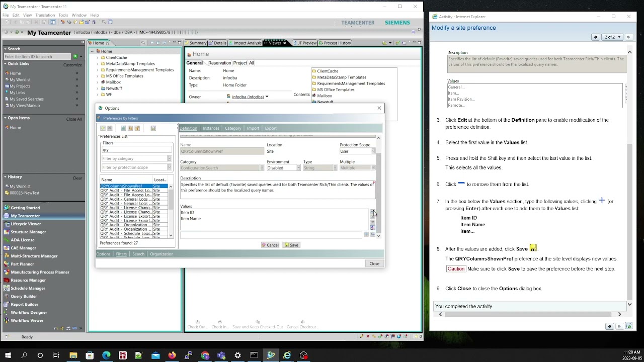Click first new-preference icon in Preferences toolbar

pyautogui.click(x=103, y=128)
